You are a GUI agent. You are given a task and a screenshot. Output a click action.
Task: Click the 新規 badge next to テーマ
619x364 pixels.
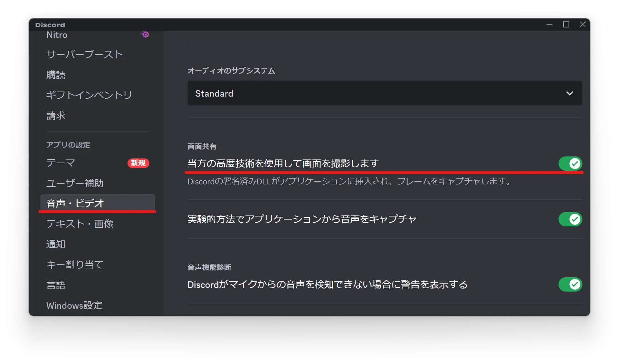[138, 163]
